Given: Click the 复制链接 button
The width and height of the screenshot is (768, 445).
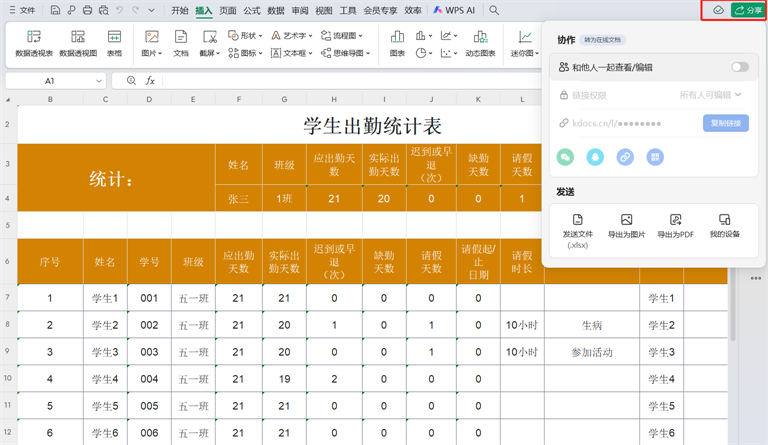Looking at the screenshot, I should click(x=725, y=123).
